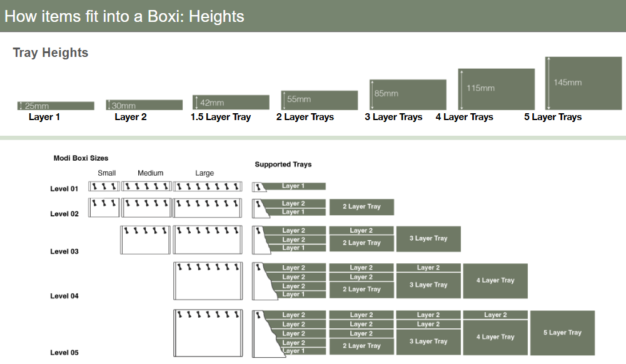The width and height of the screenshot is (626, 364).
Task: Select the Level 03 Medium box diagram
Action: click(x=145, y=240)
